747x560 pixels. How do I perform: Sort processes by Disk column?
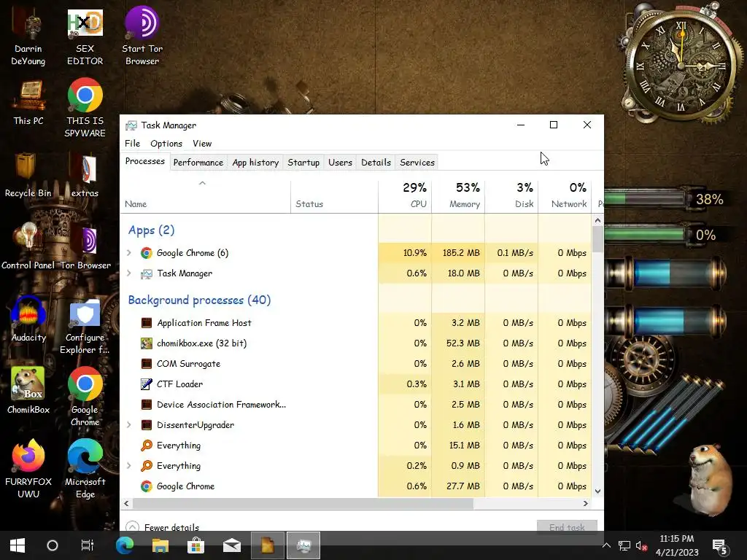pos(511,195)
